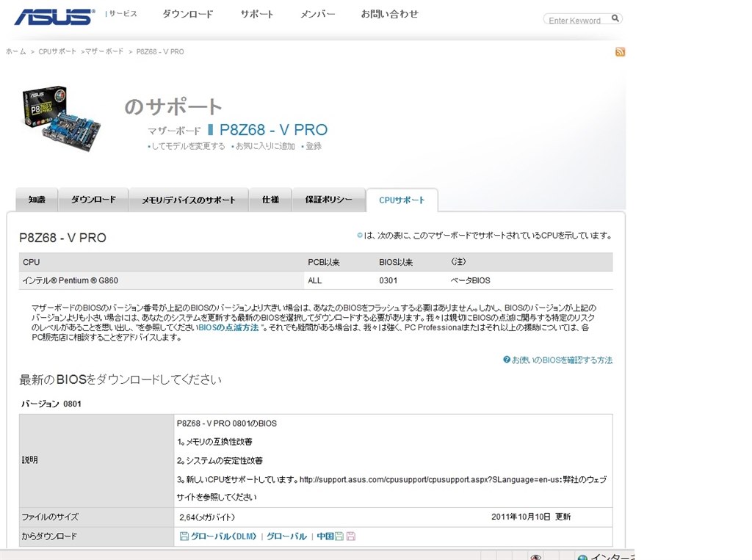Open the ダウンロード header menu

(187, 14)
